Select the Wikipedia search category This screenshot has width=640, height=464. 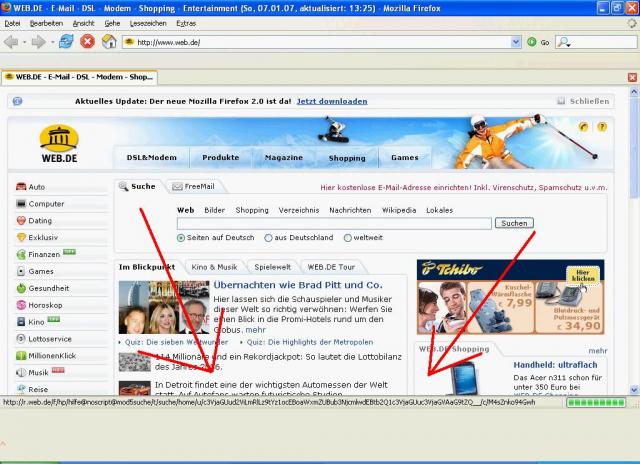click(x=399, y=210)
